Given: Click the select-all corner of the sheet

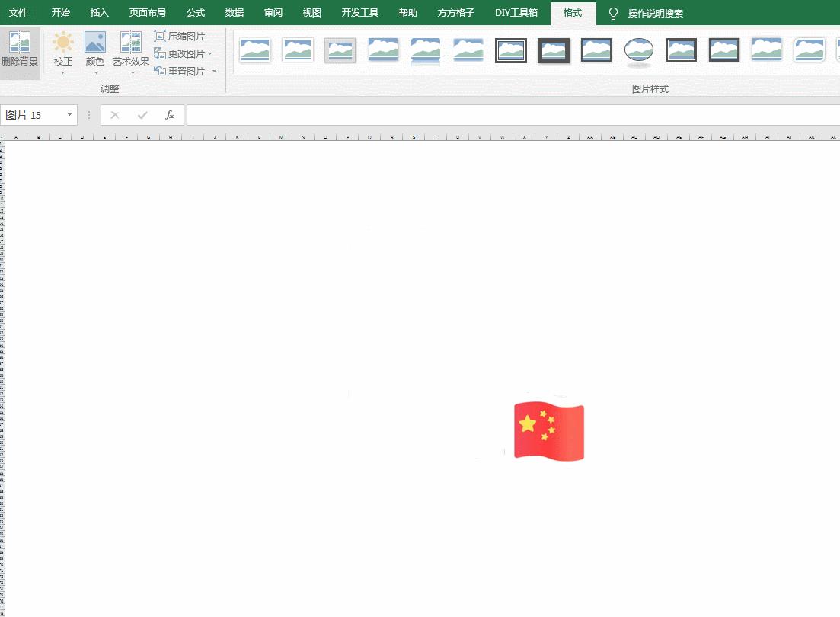Looking at the screenshot, I should coord(2,137).
